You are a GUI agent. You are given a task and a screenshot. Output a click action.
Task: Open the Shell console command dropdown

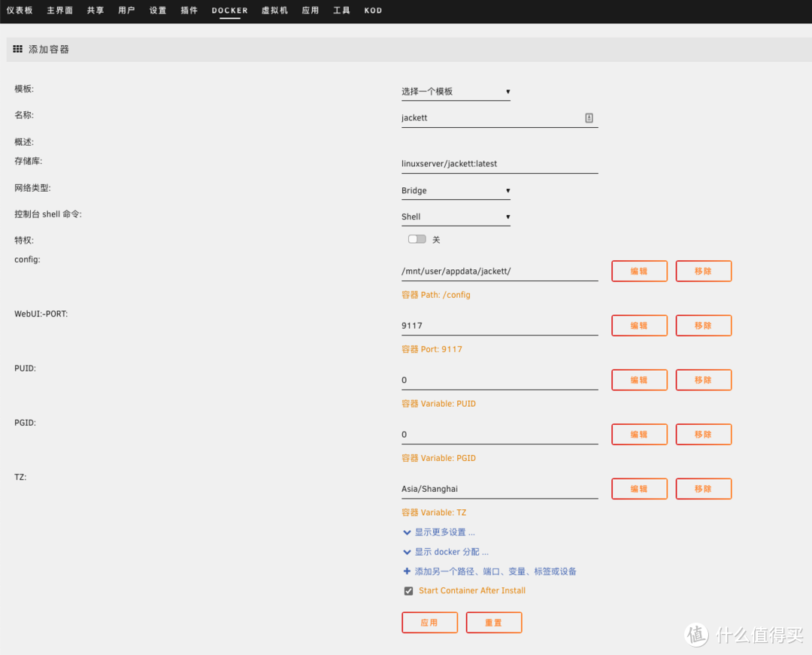pyautogui.click(x=456, y=217)
